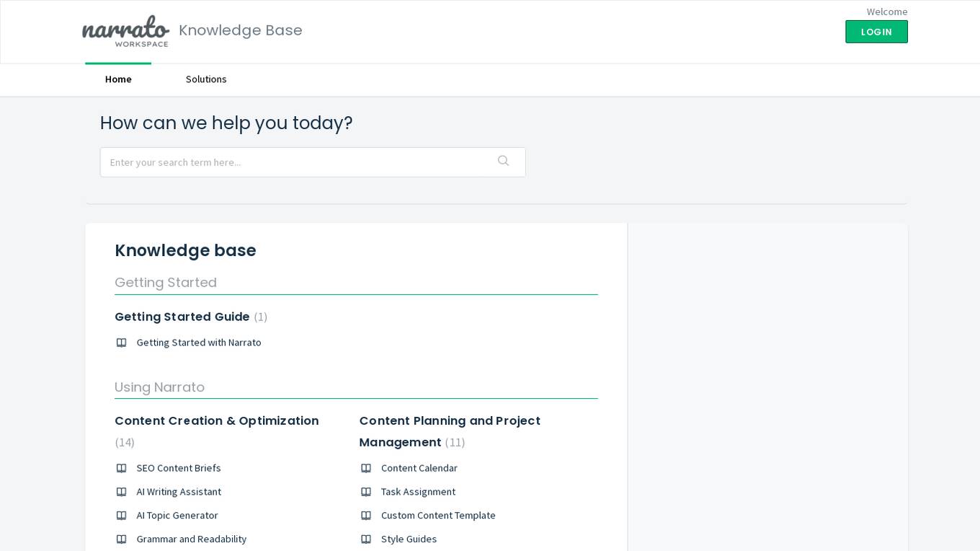The image size is (980, 551).
Task: Click the Using Narrato category heading
Action: [159, 387]
